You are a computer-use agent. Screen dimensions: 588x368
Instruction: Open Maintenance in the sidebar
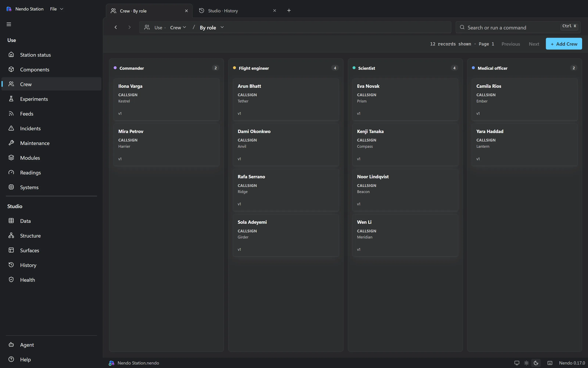point(51,143)
